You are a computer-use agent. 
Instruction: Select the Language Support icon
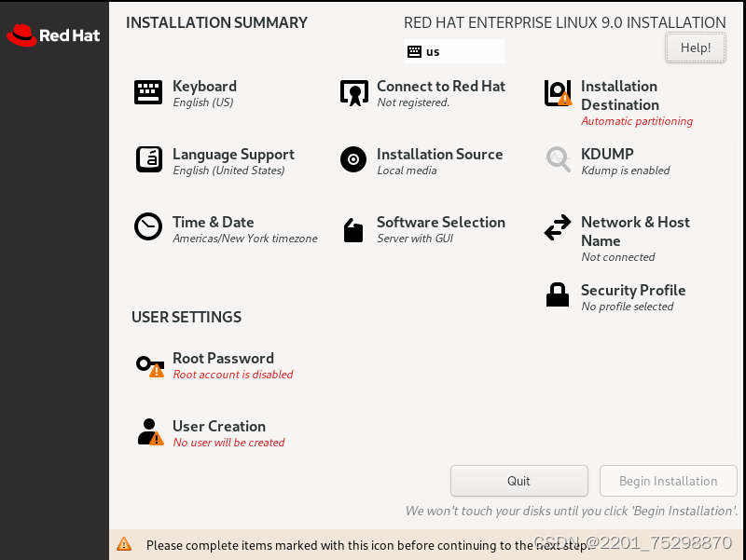point(149,159)
